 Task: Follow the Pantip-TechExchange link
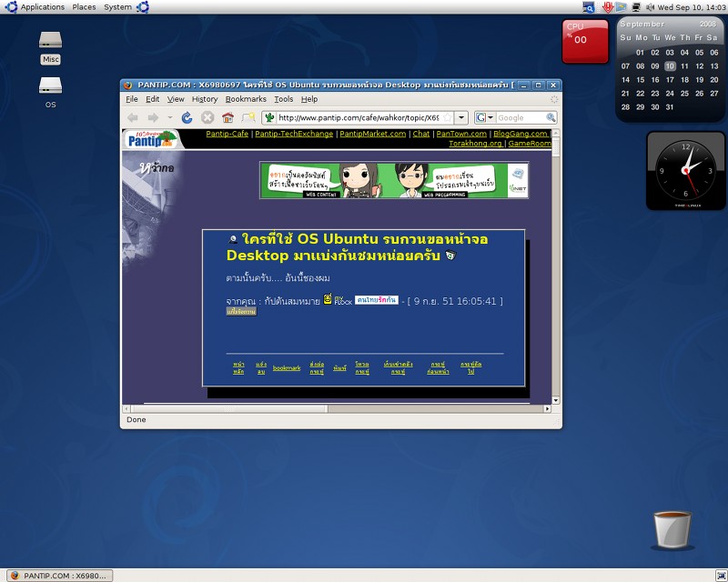294,134
